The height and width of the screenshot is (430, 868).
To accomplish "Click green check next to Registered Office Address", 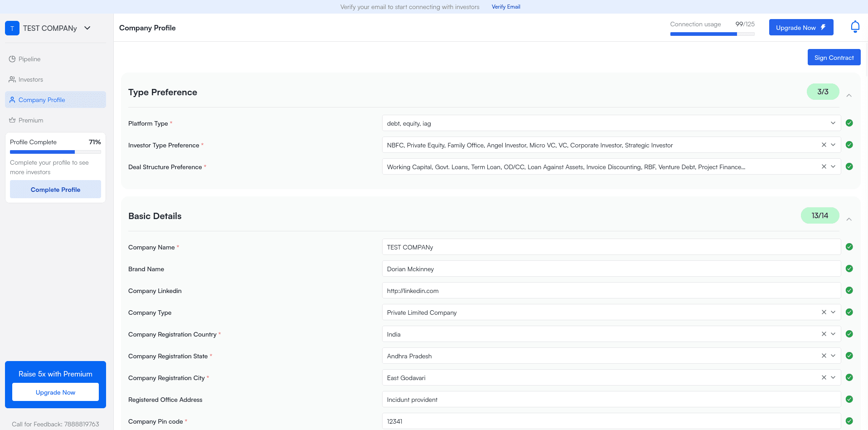I will coord(849,399).
